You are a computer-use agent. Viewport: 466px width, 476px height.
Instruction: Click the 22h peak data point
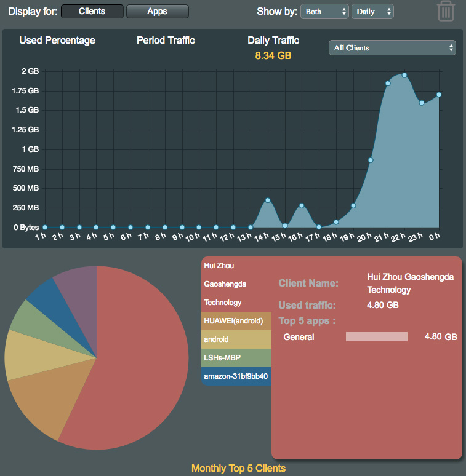pos(404,75)
